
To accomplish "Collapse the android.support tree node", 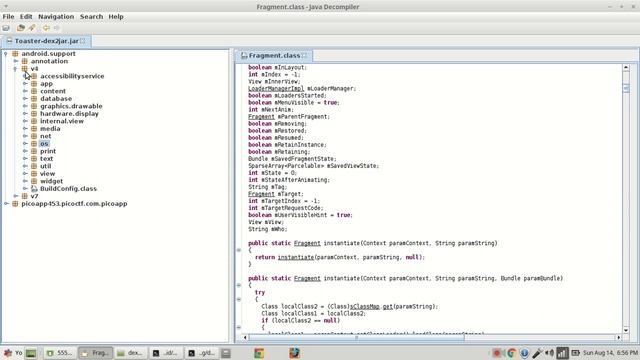I will (6, 53).
